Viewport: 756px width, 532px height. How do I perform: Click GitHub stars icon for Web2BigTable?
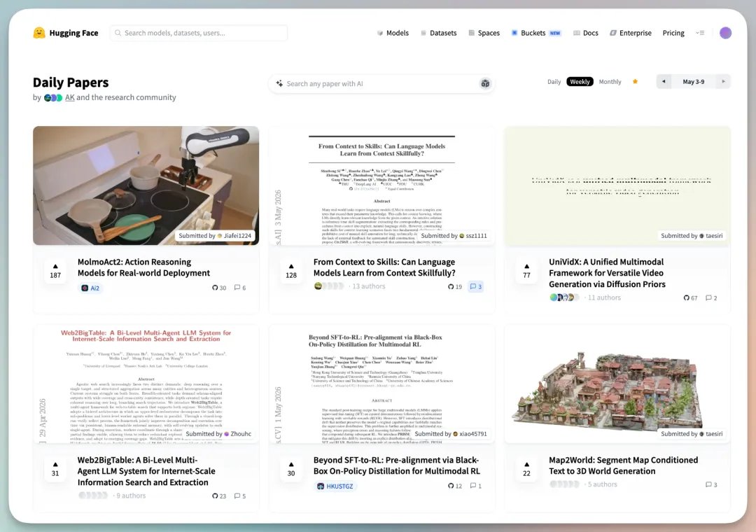click(215, 496)
